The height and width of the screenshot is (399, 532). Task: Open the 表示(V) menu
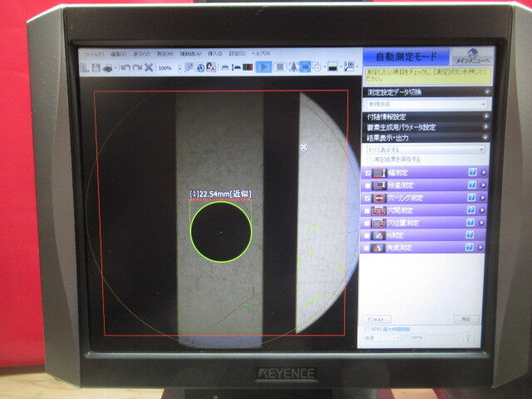141,54
